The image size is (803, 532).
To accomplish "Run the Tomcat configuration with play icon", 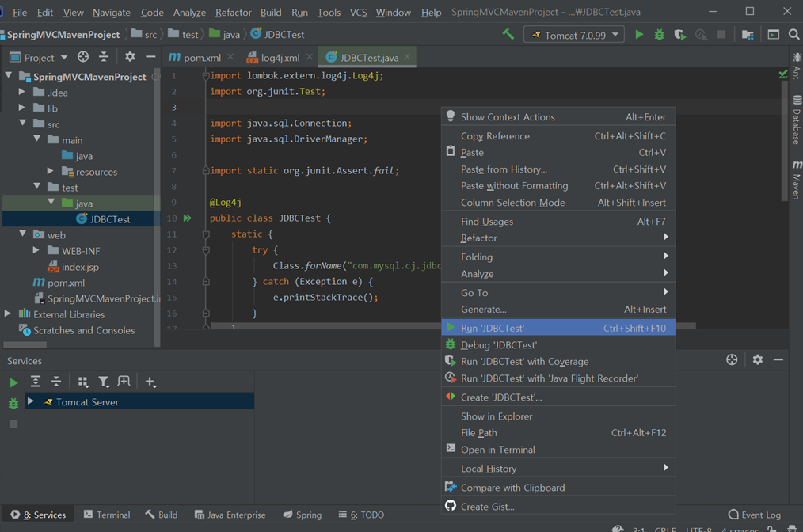I will tap(639, 35).
